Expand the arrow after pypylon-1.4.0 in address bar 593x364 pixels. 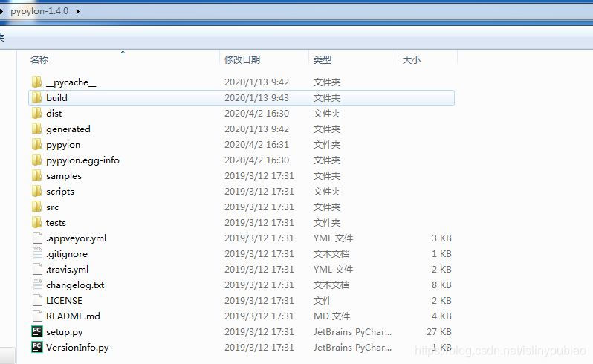coord(77,11)
